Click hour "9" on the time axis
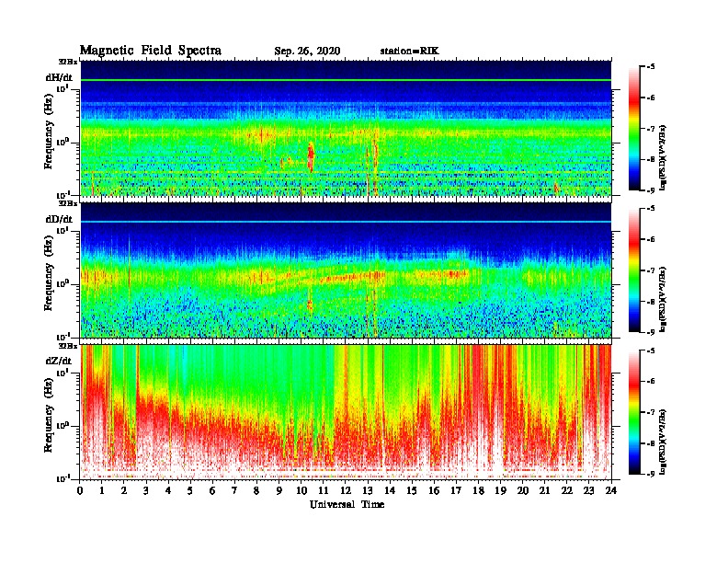Screen dimensions: 728x563 pyautogui.click(x=279, y=491)
